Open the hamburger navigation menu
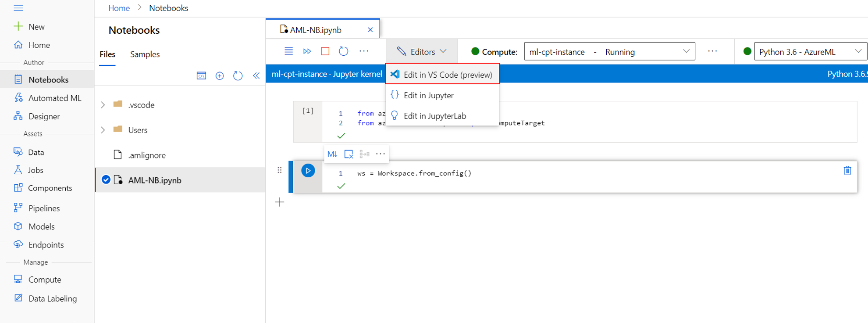The height and width of the screenshot is (323, 868). 18,8
